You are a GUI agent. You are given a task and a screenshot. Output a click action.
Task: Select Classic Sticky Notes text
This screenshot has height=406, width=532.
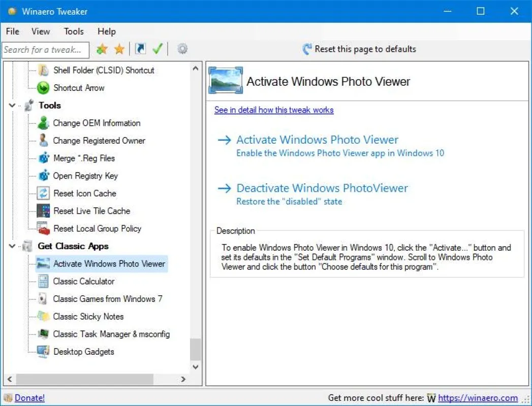click(88, 317)
